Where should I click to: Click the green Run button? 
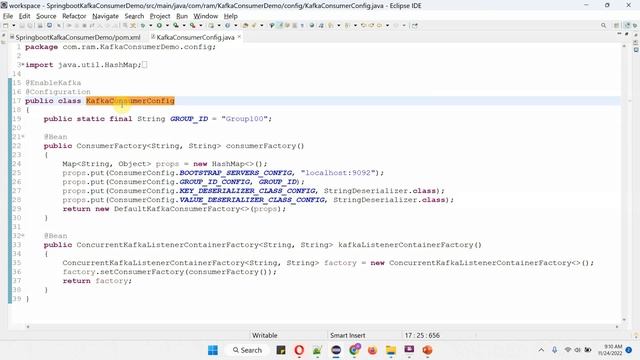point(159,25)
